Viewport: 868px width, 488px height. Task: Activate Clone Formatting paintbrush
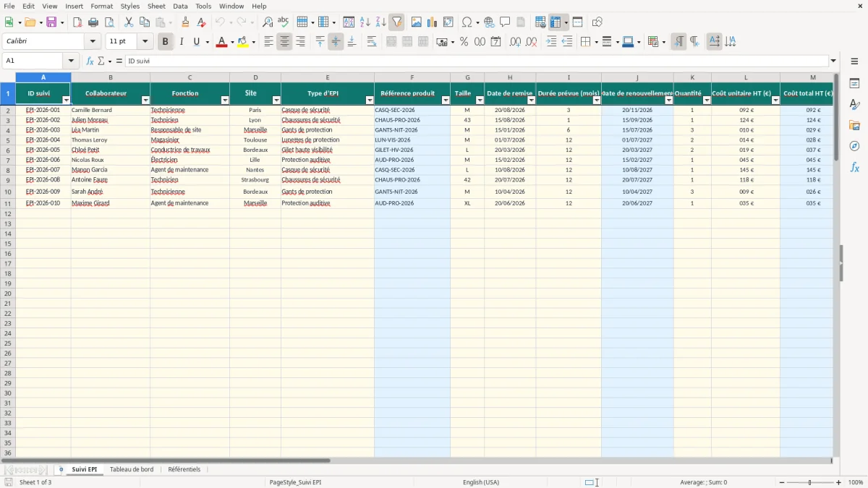(185, 22)
